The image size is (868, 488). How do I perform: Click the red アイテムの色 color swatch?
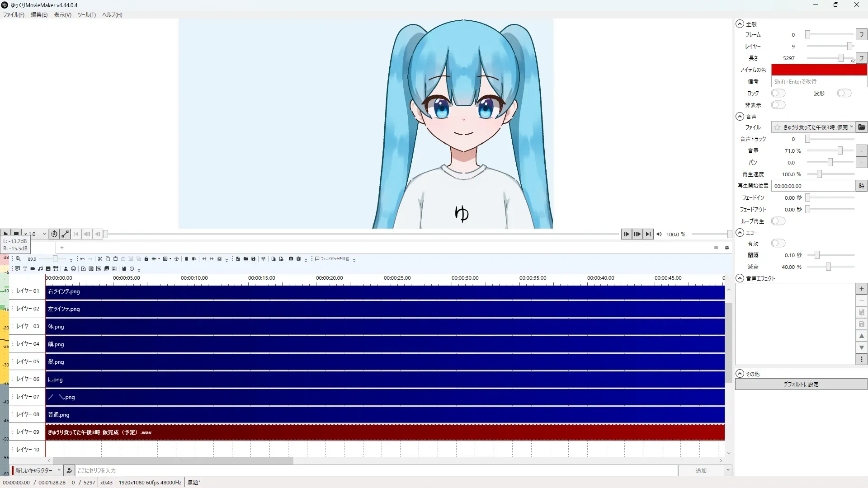coord(819,70)
